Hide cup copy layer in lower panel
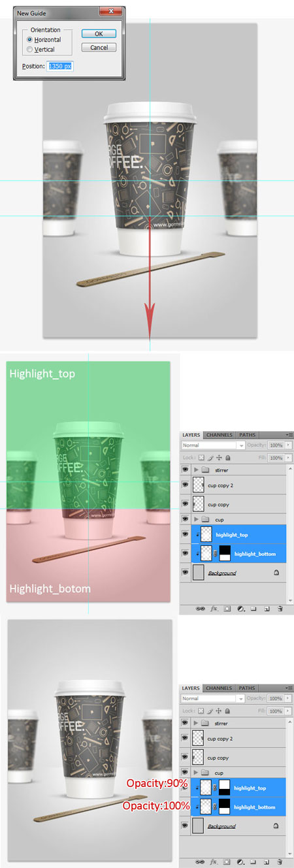Screen dimensions: 294x868 pyautogui.click(x=185, y=757)
